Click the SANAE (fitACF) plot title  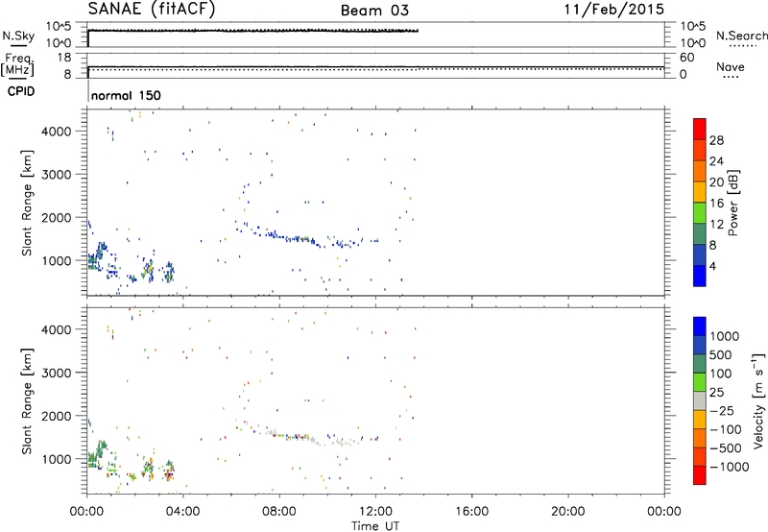point(152,10)
